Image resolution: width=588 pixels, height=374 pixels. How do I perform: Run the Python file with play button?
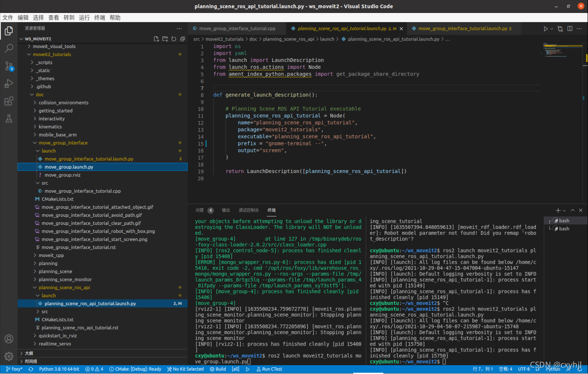(x=545, y=29)
